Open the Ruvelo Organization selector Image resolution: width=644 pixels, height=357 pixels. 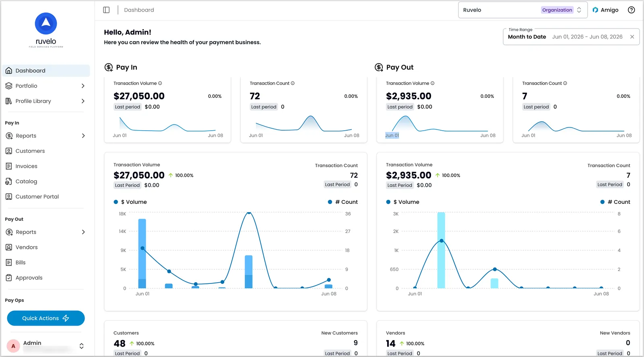(x=523, y=10)
